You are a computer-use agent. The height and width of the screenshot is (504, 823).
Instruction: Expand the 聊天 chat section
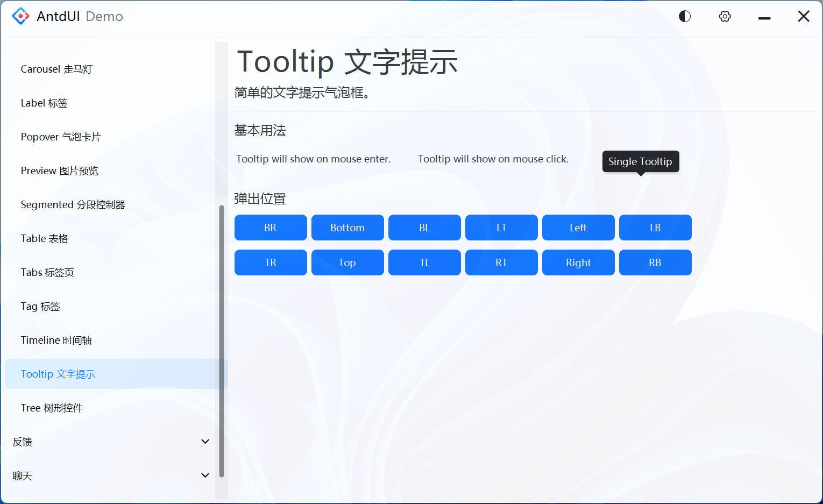click(x=108, y=475)
